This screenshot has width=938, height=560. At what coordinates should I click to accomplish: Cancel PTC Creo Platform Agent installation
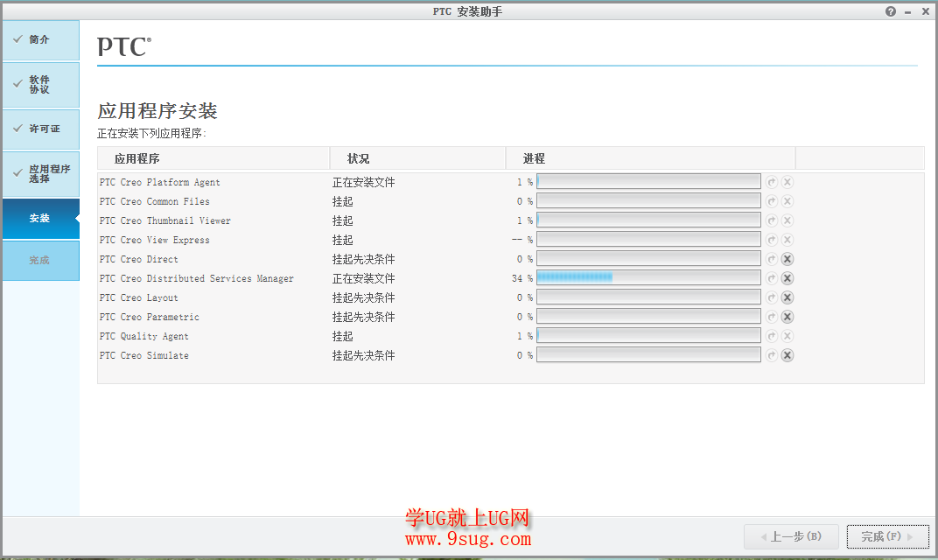click(x=787, y=183)
